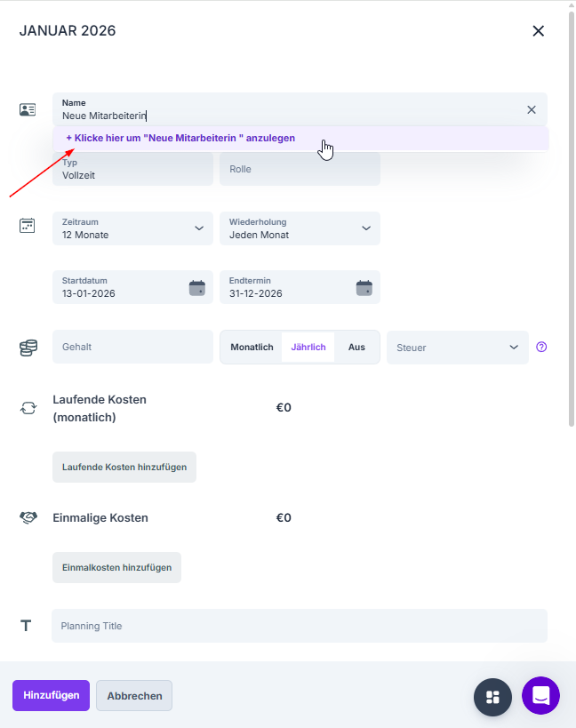Click the Gehalt input field
Screen dimensions: 576x728
point(132,347)
